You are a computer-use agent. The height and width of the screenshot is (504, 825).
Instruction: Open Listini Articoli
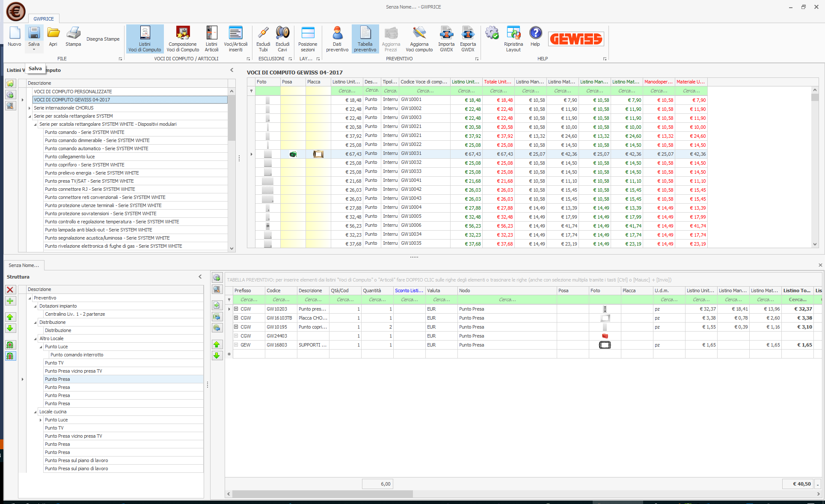[211, 39]
